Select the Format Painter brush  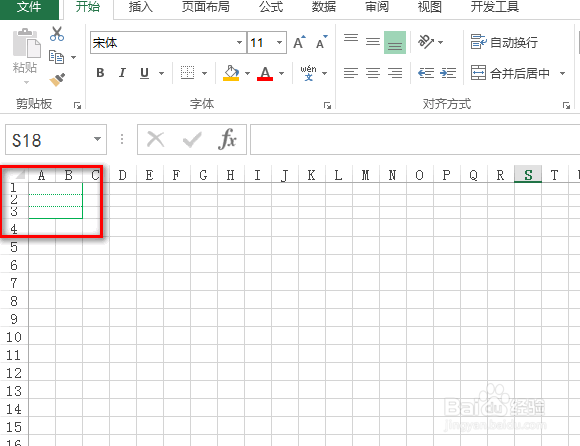pos(57,80)
